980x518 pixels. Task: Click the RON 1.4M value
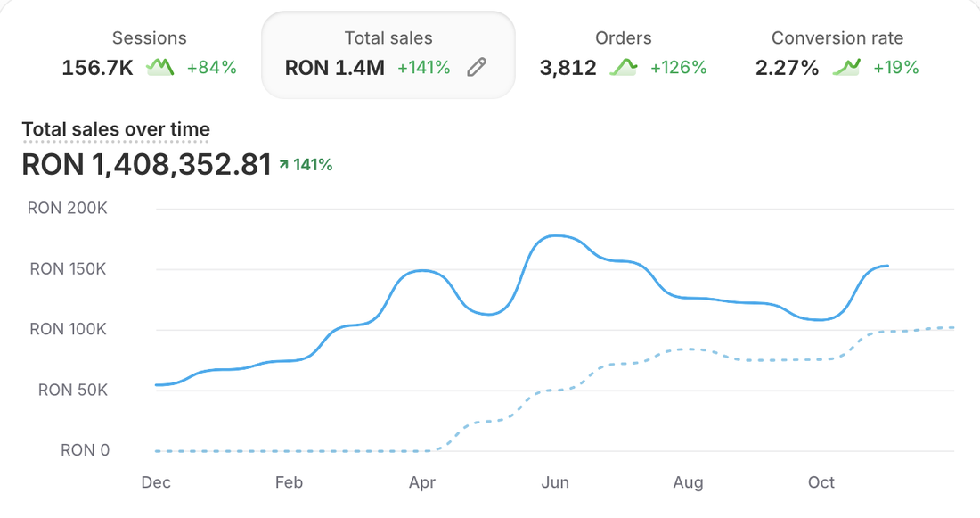334,68
